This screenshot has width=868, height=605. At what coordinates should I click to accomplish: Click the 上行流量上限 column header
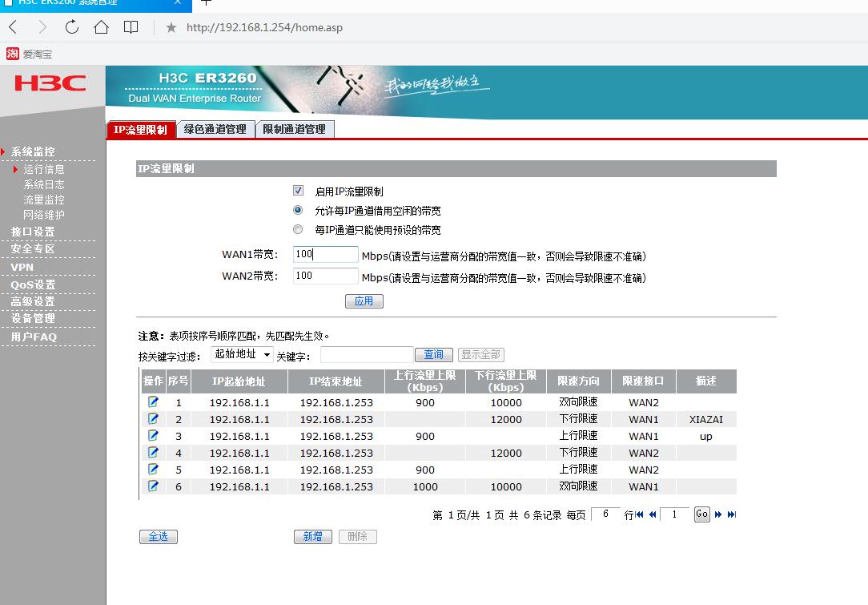(425, 381)
